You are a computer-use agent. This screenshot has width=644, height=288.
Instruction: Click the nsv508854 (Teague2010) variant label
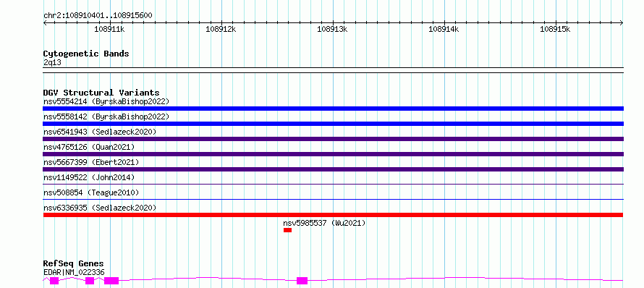(x=91, y=192)
